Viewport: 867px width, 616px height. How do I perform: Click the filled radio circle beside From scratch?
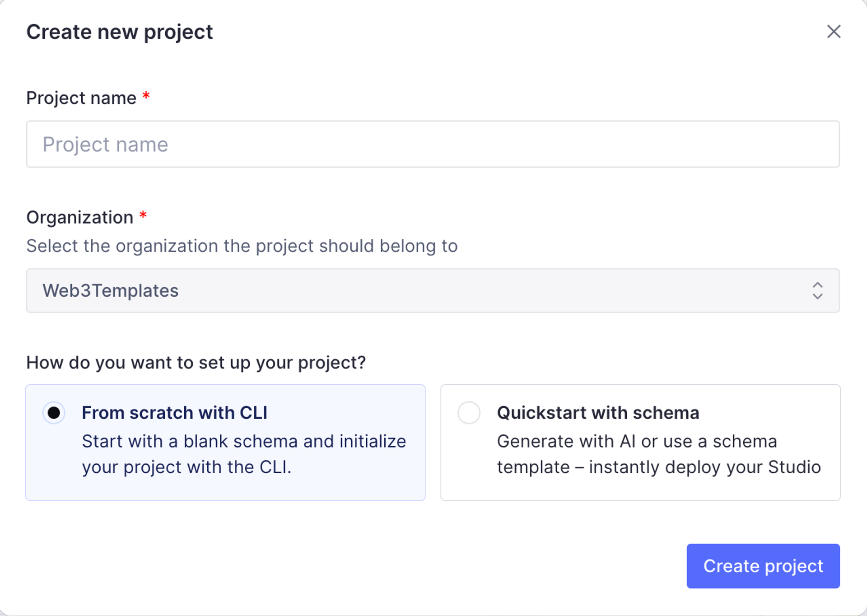pos(54,412)
